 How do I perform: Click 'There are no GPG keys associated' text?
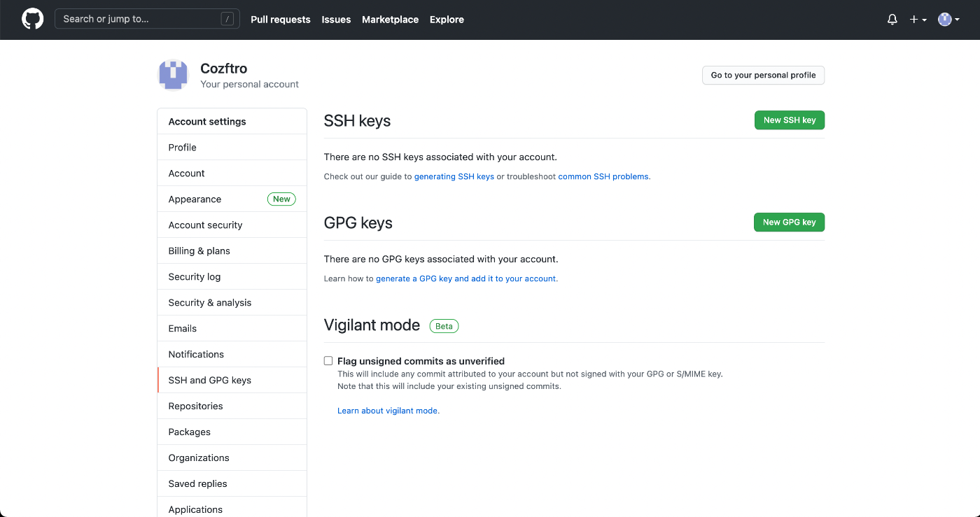pyautogui.click(x=441, y=260)
